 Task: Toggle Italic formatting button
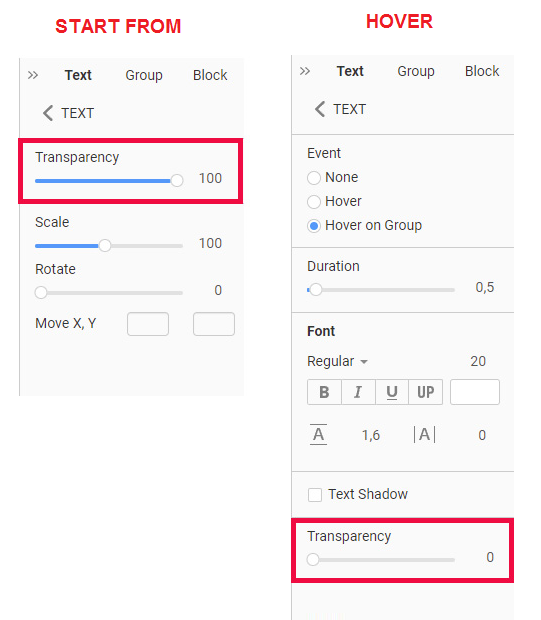point(358,392)
